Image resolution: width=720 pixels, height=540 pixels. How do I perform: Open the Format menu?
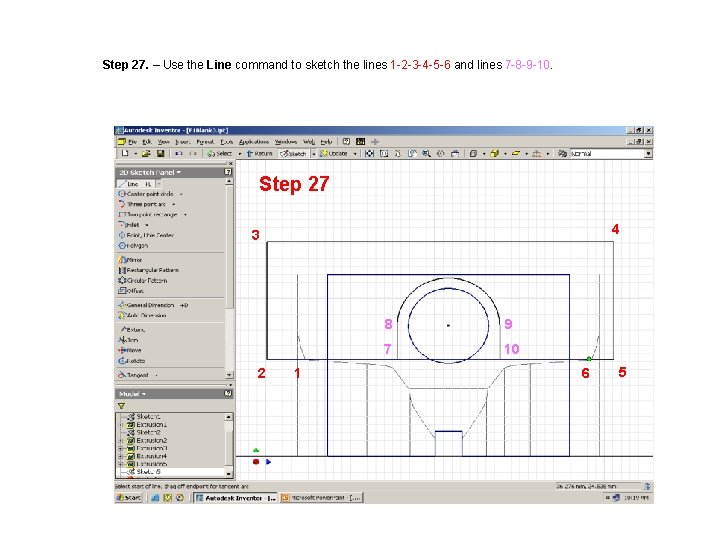tap(205, 142)
